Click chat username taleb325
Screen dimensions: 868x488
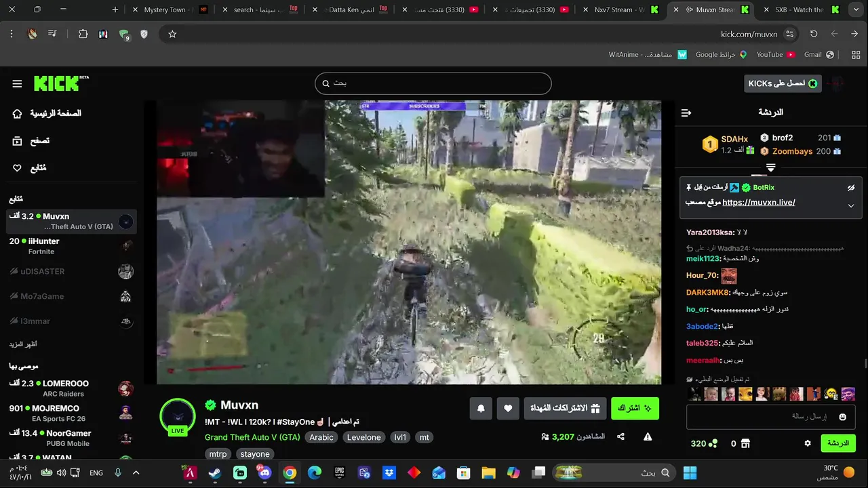click(703, 343)
